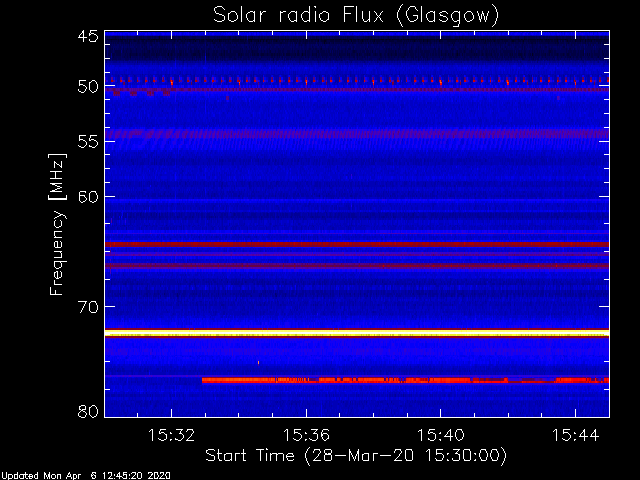This screenshot has height=480, width=640.
Task: Click the "Updated Mon Apr 6 12:45:20 2020" footer
Action: pos(85,476)
